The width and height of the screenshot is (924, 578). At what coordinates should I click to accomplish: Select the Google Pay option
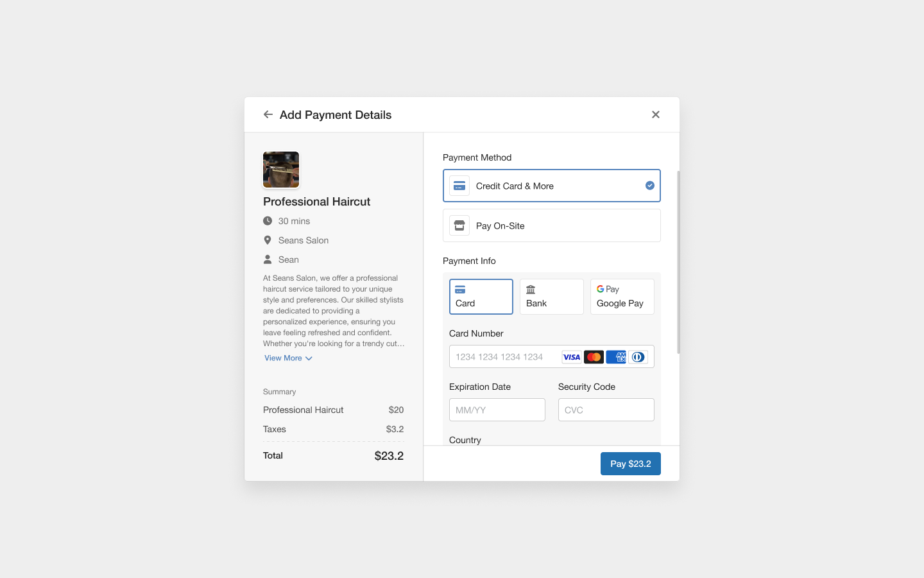(622, 296)
